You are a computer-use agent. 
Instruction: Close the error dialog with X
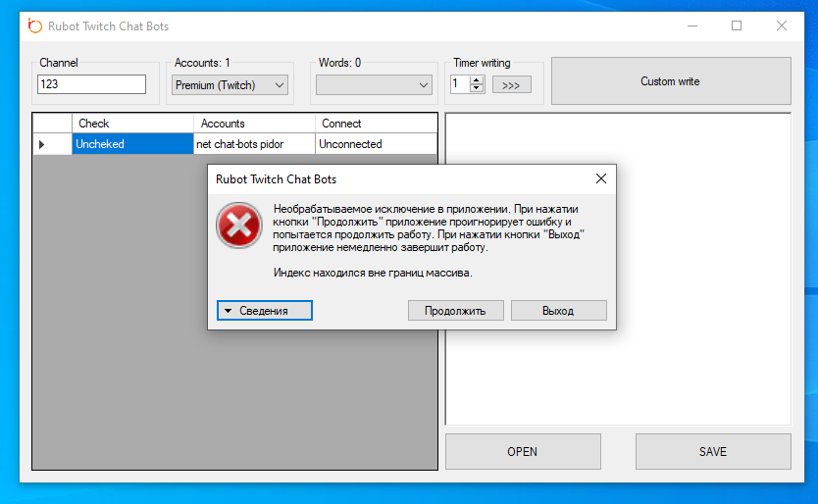[x=600, y=179]
